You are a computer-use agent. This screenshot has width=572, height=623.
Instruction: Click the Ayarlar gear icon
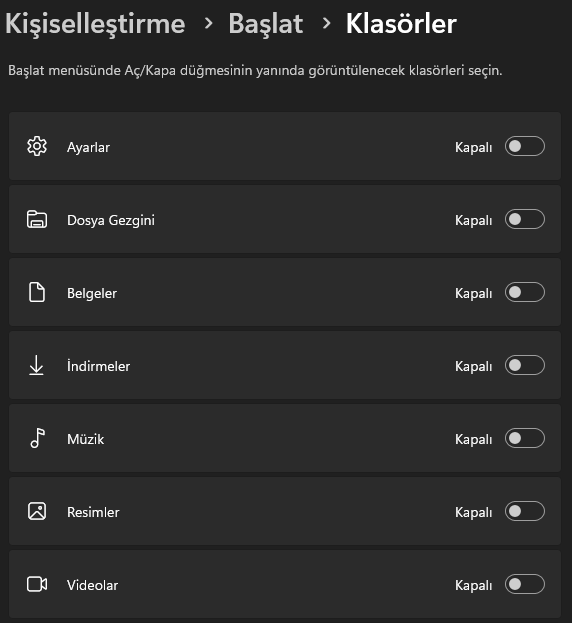click(x=37, y=146)
